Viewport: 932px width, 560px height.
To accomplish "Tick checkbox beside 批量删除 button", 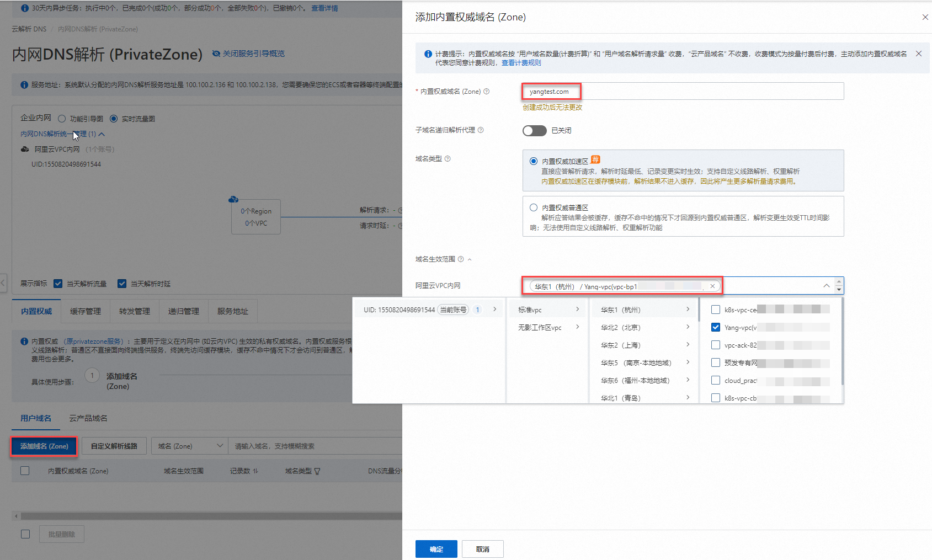I will (25, 534).
